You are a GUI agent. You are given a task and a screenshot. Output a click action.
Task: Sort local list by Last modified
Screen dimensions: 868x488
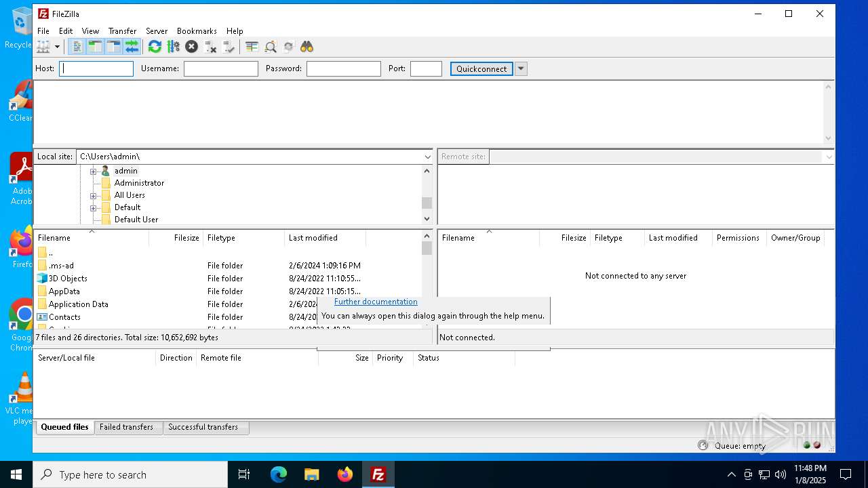pyautogui.click(x=325, y=238)
